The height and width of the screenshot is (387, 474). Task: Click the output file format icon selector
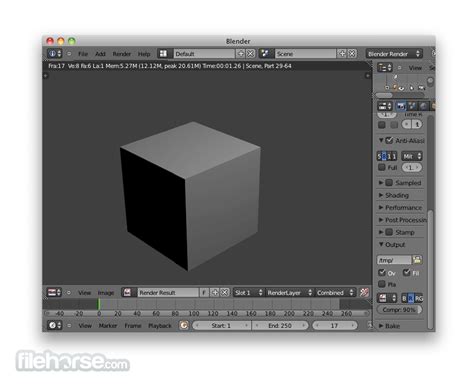click(x=387, y=298)
